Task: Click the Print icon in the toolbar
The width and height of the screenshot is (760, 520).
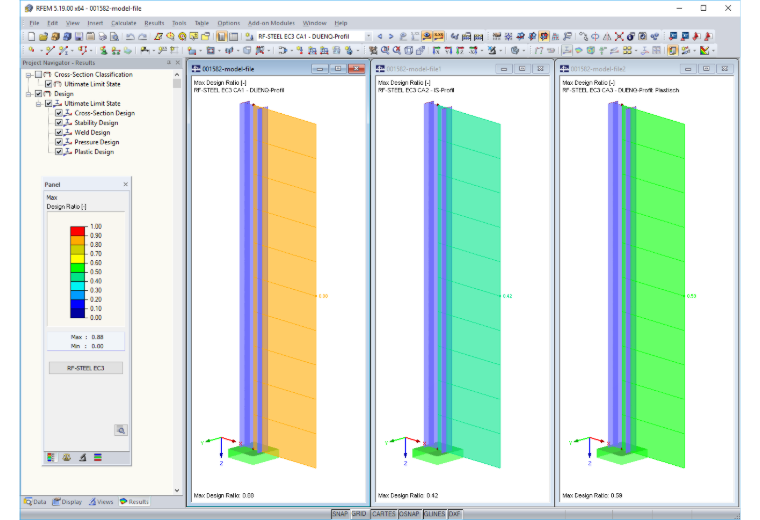Action: (x=102, y=36)
